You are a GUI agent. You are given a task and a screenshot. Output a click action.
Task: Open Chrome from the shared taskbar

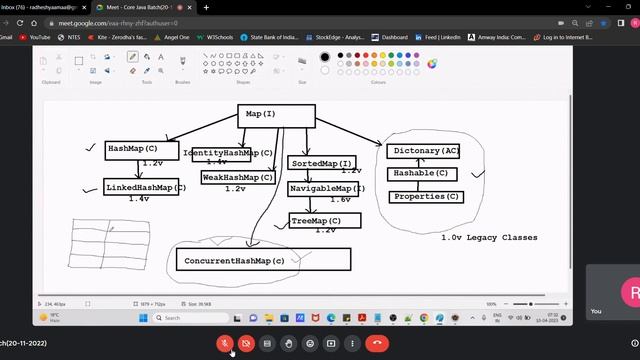(424, 318)
